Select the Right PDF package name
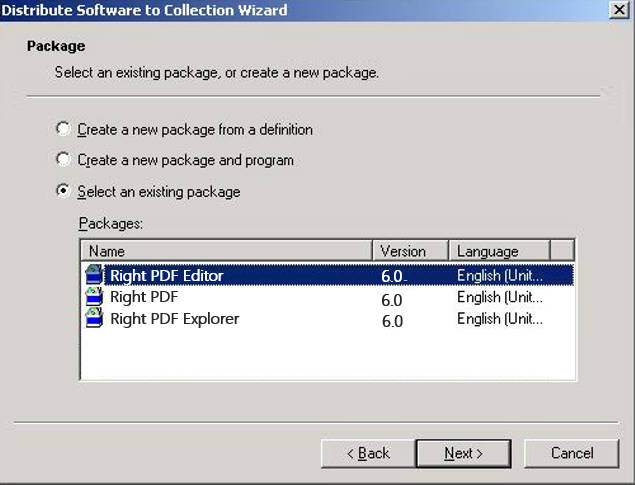 point(144,297)
